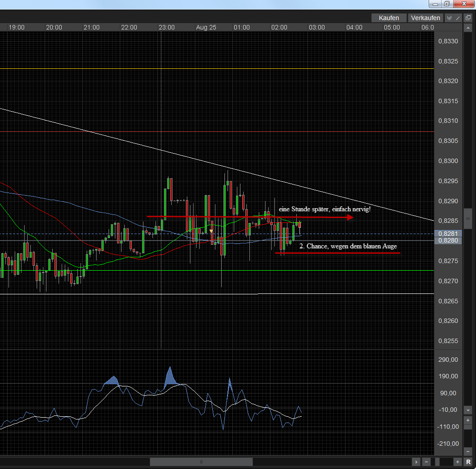The height and width of the screenshot is (469, 476).
Task: Click horizontal zoom minus button
Action: 427,462
